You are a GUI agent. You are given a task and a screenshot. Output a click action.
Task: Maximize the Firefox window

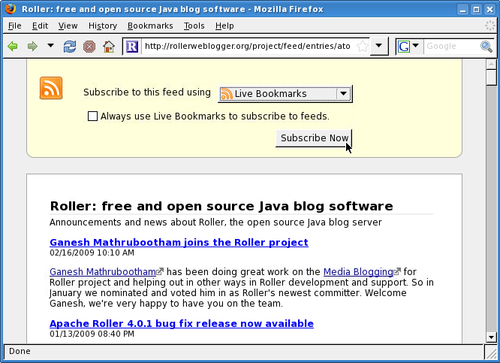pyautogui.click(x=476, y=9)
